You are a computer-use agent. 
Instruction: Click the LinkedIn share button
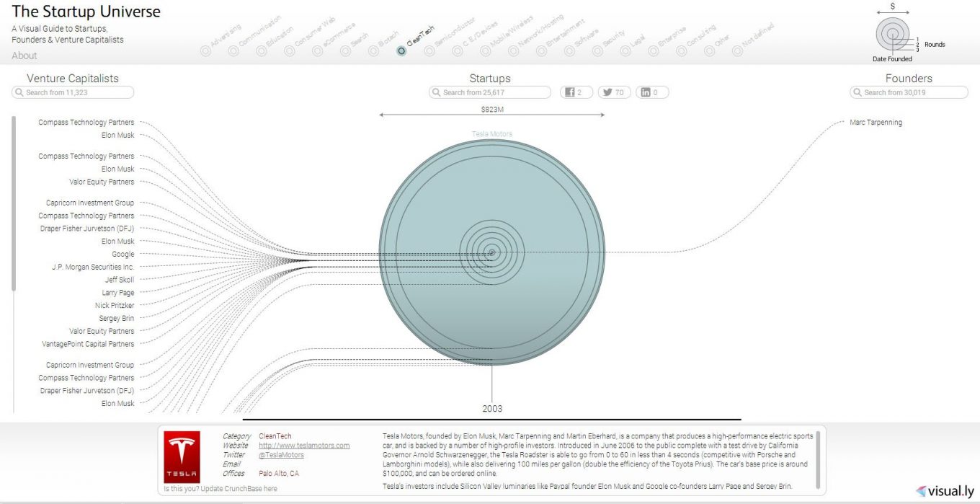point(652,92)
